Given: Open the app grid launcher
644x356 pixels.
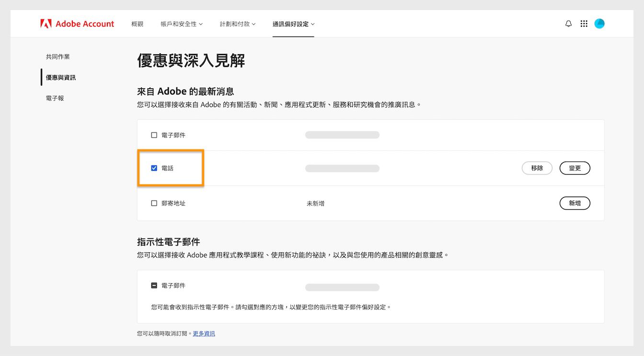Looking at the screenshot, I should pos(584,23).
